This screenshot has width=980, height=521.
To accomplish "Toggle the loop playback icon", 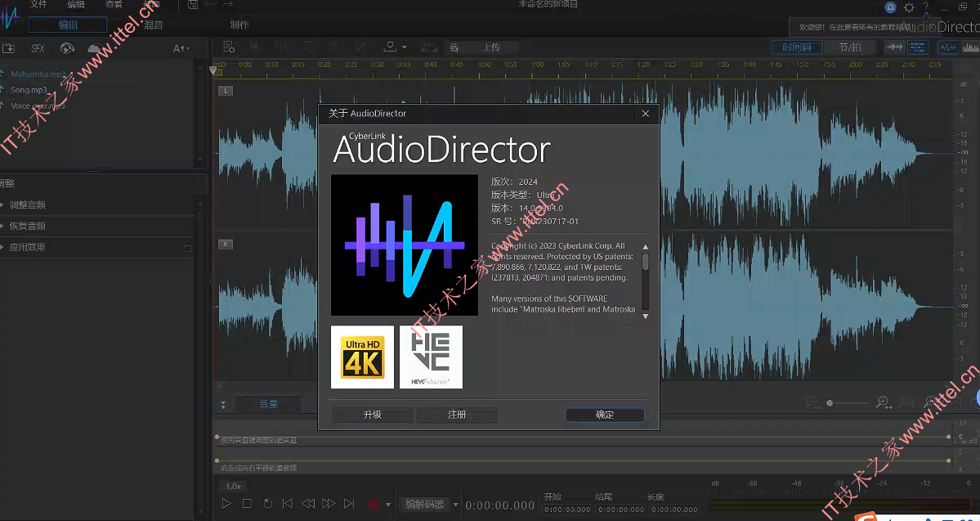I will [267, 504].
